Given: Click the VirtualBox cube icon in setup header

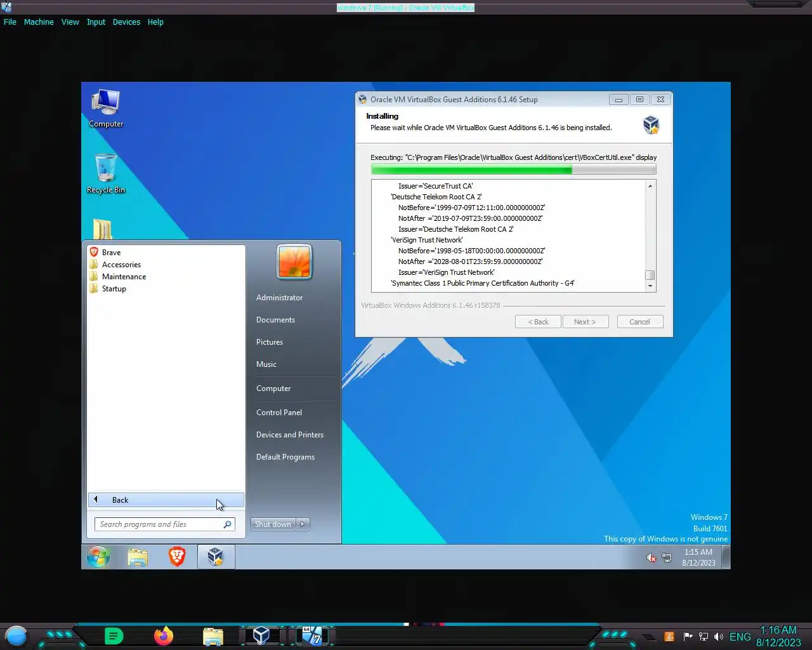Looking at the screenshot, I should click(x=651, y=124).
